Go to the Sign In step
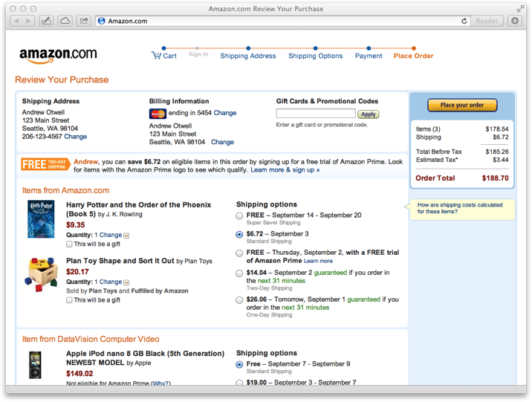This screenshot has height=402, width=532. [198, 54]
